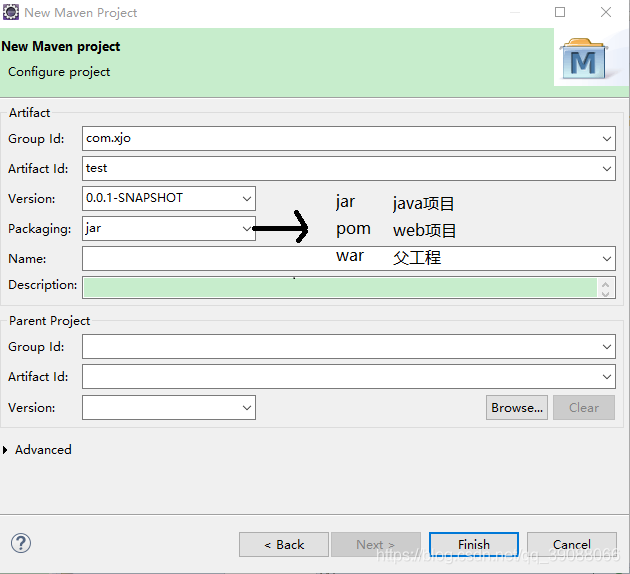
Task: Open the Artifact Group Id dropdown arrow
Action: [x=607, y=139]
